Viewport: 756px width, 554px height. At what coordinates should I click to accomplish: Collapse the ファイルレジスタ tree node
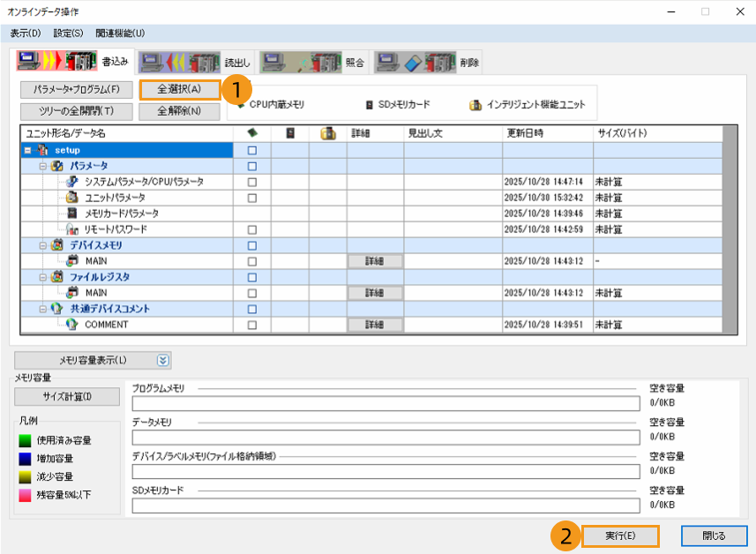[42, 277]
